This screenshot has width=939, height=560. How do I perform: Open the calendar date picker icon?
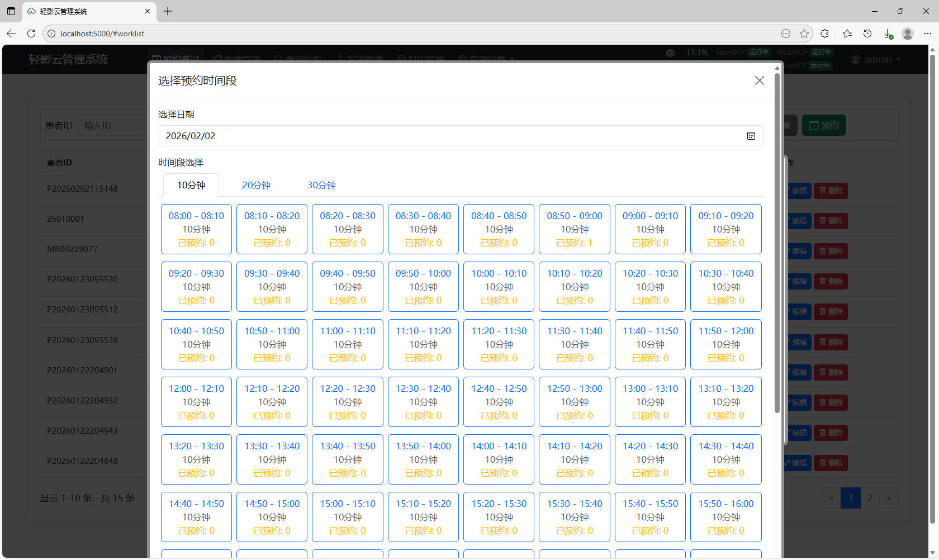[751, 136]
